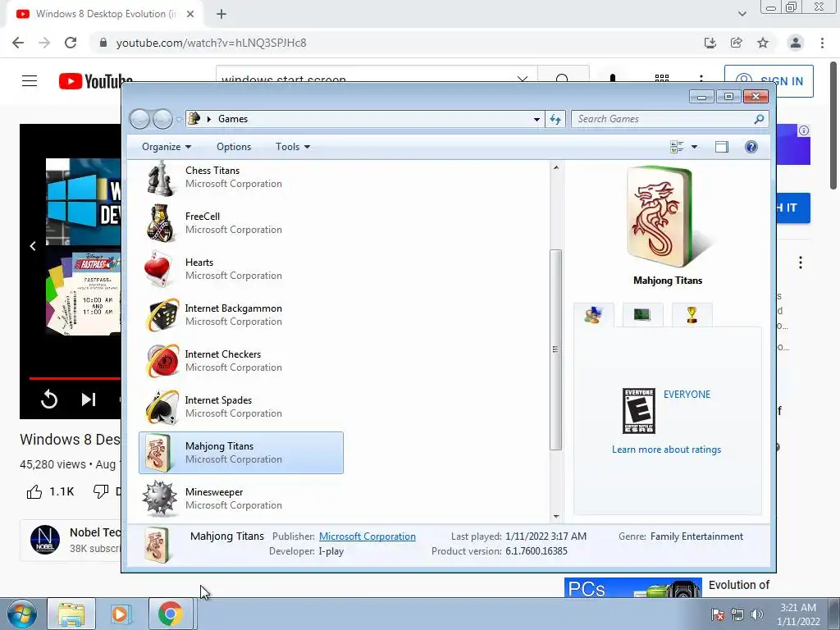The height and width of the screenshot is (630, 840).
Task: Open the YouTube hamburger guide menu
Action: [30, 81]
